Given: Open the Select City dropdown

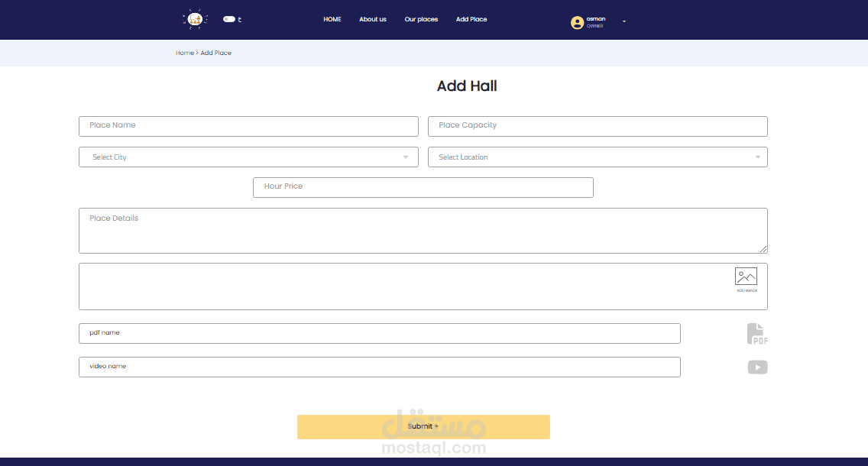Looking at the screenshot, I should (248, 157).
